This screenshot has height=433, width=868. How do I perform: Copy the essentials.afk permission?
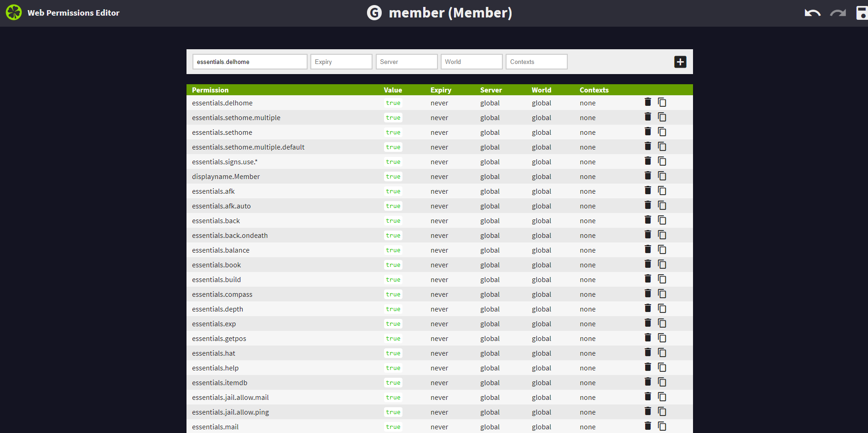662,191
